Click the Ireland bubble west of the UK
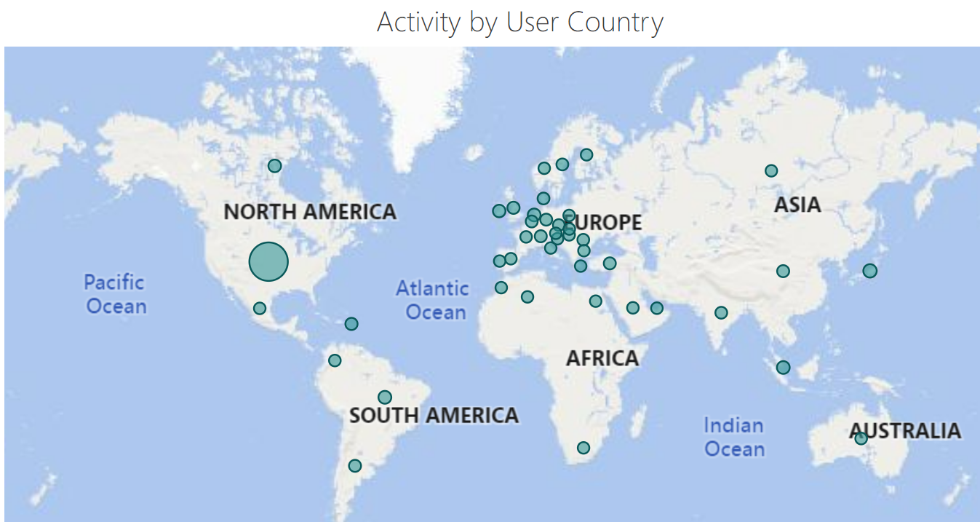 pos(499,211)
